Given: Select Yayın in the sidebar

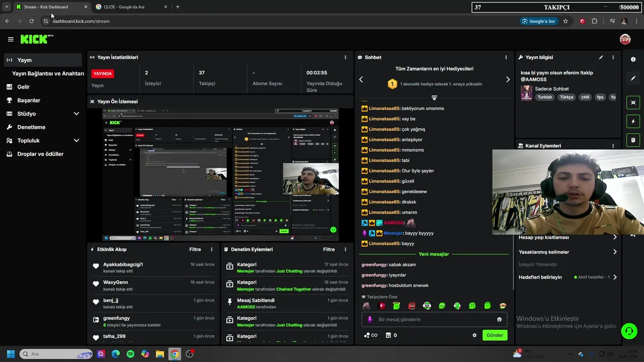Looking at the screenshot, I should (43, 60).
